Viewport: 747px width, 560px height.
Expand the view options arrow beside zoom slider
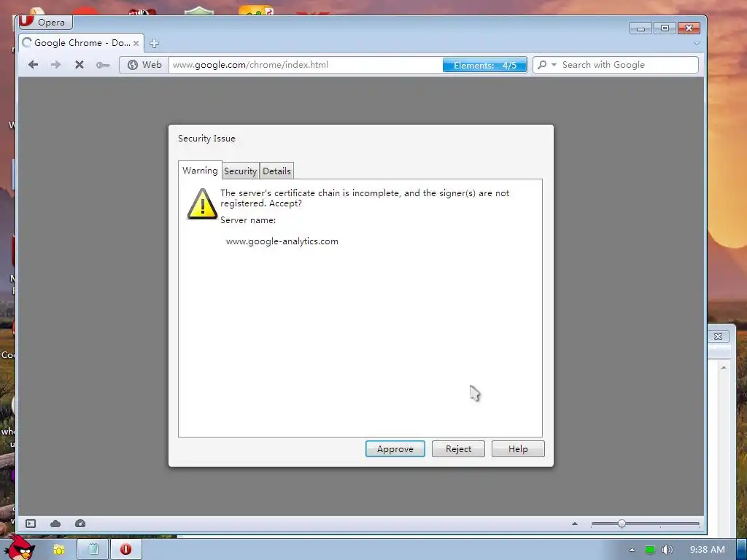coord(575,524)
